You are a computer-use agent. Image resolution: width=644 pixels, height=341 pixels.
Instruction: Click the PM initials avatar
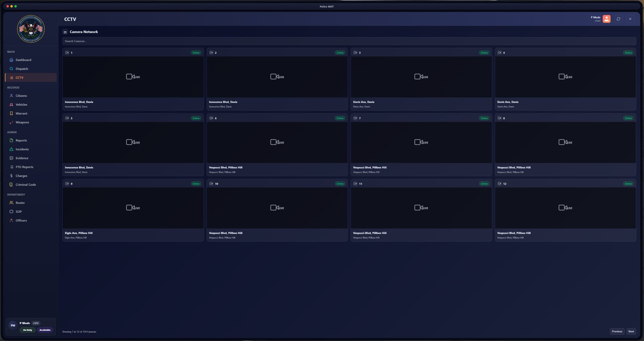(13, 325)
